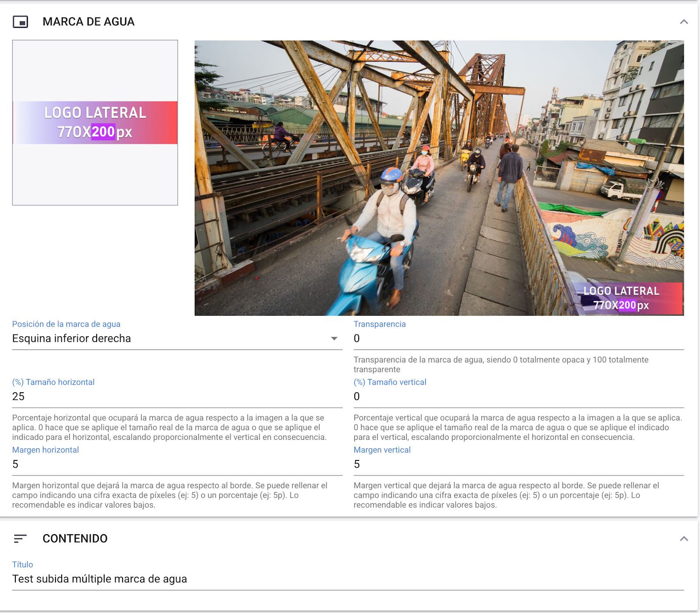Click the Contenido section icon
The width and height of the screenshot is (700, 613).
[20, 539]
